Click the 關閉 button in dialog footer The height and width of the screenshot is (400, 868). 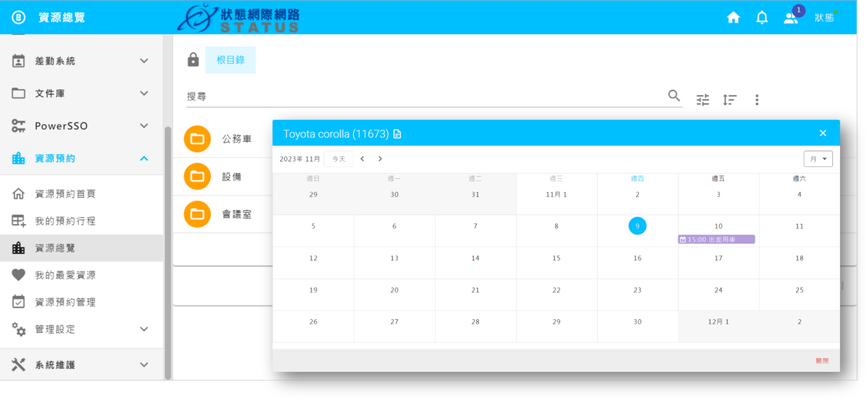(822, 360)
